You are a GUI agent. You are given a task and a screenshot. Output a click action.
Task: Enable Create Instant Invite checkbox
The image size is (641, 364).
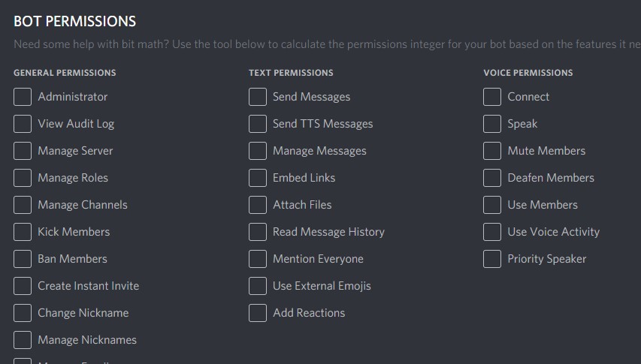pos(23,286)
